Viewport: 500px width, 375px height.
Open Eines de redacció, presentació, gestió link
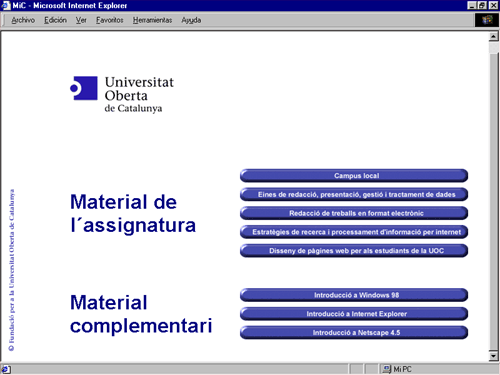pos(354,194)
